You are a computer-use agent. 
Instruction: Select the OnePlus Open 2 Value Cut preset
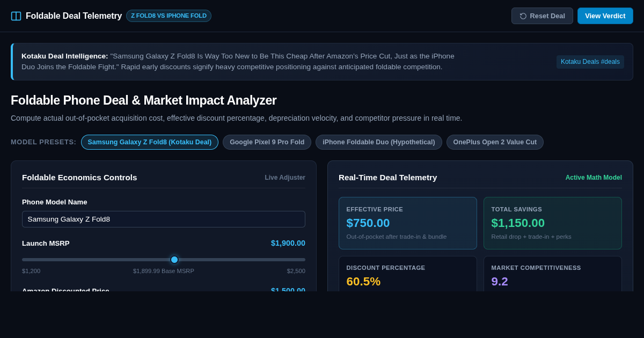coord(495,142)
